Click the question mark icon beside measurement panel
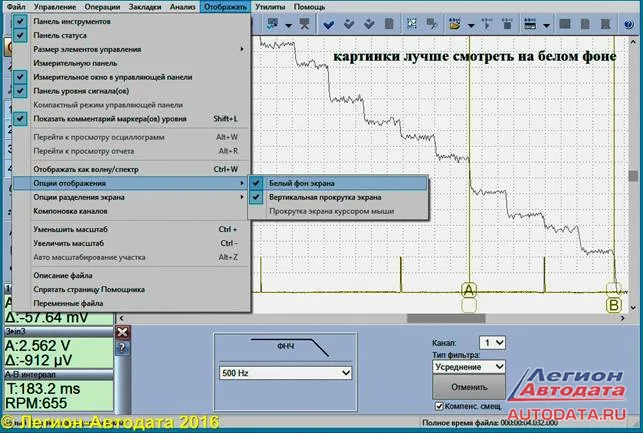Viewport: 643px width, 433px height. coord(122,348)
